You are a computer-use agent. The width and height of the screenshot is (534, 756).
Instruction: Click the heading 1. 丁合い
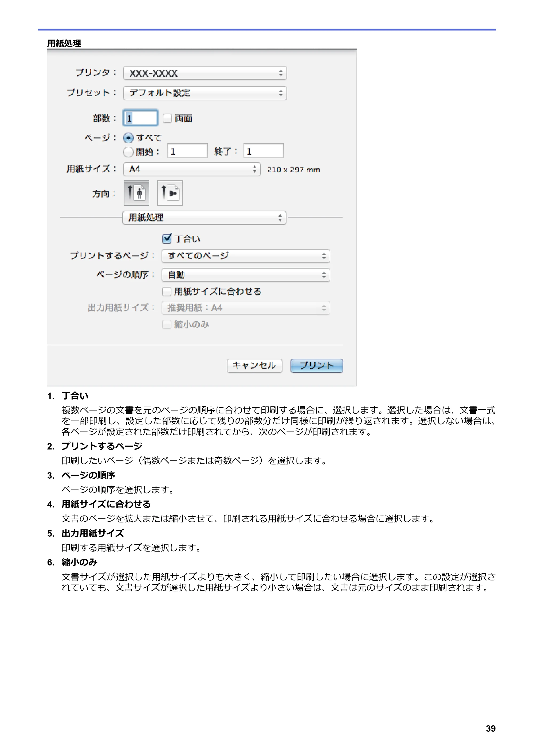click(68, 396)
